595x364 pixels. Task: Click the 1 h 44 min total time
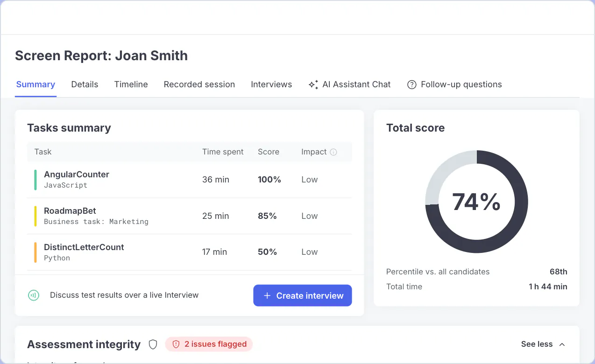(548, 287)
